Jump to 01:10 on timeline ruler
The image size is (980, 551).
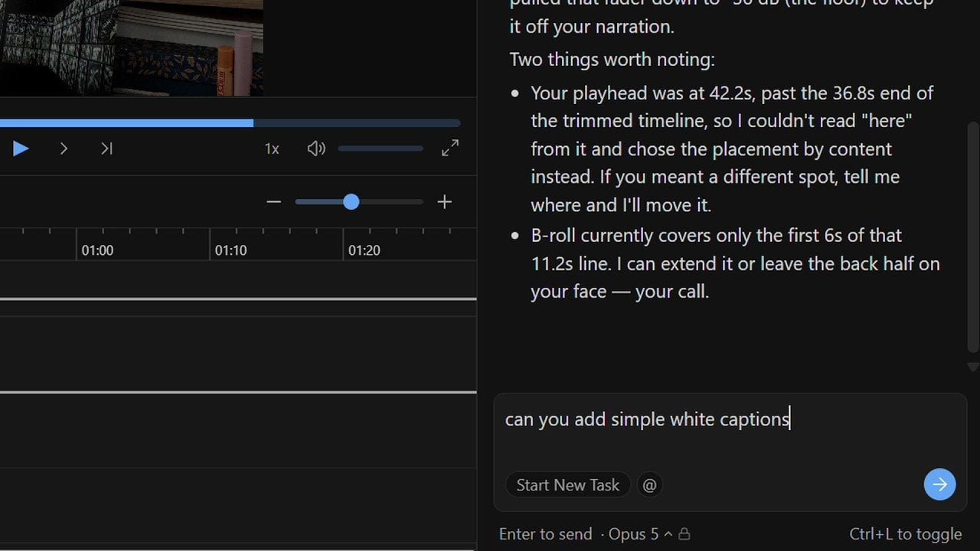230,250
